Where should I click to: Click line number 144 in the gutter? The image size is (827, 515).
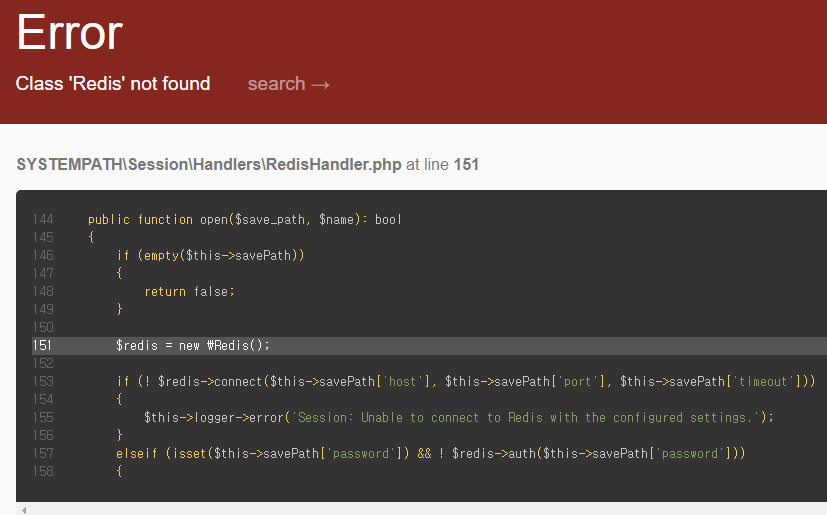coord(43,220)
